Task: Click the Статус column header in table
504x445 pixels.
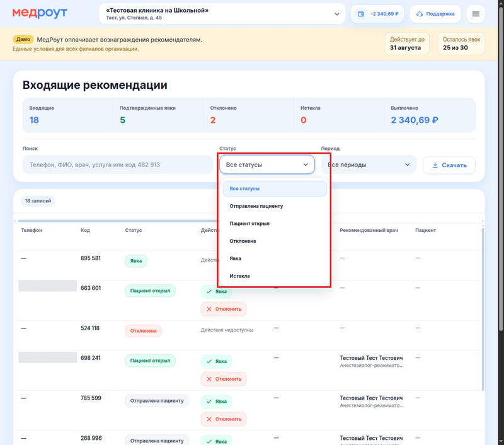Action: click(134, 230)
